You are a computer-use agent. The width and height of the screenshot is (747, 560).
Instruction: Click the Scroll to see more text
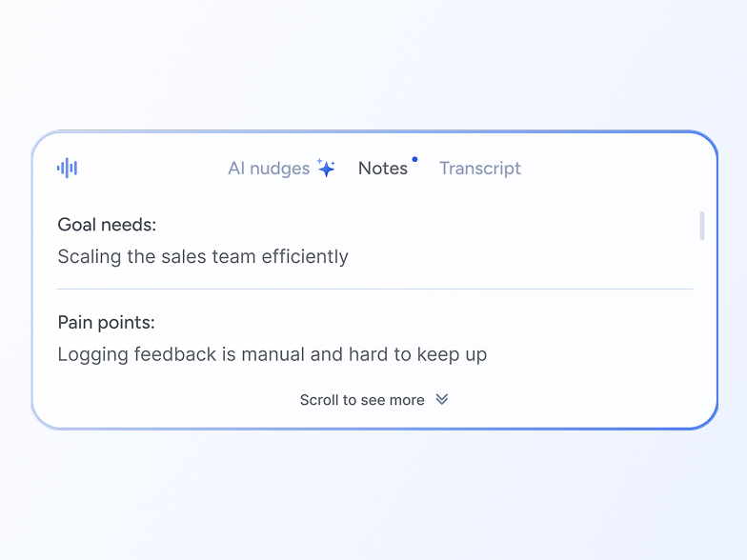[362, 400]
